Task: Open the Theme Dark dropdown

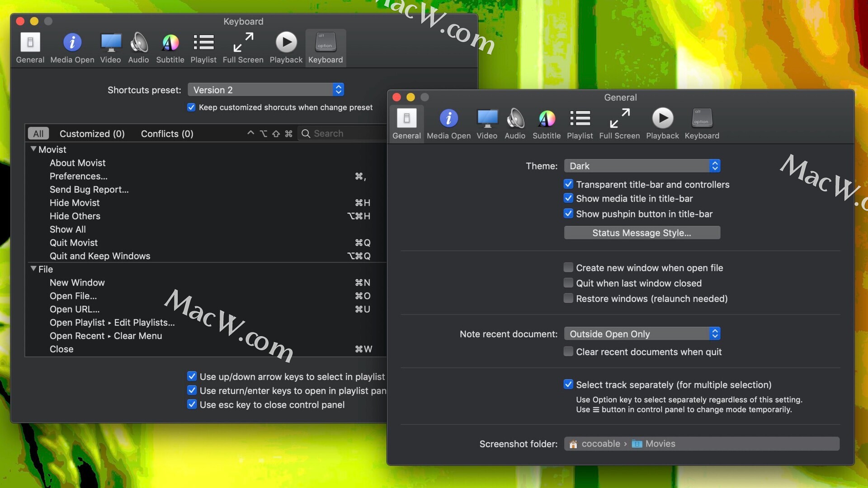Action: [x=642, y=166]
